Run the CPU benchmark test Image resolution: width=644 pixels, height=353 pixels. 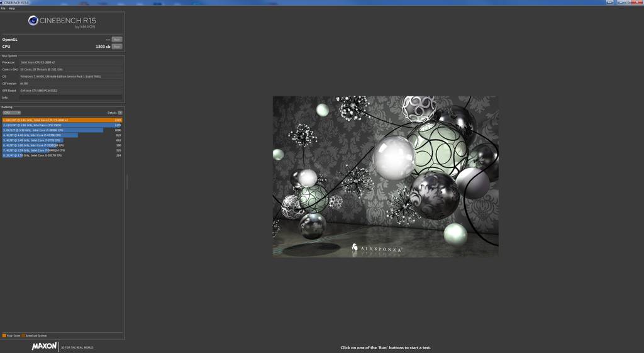pyautogui.click(x=117, y=47)
